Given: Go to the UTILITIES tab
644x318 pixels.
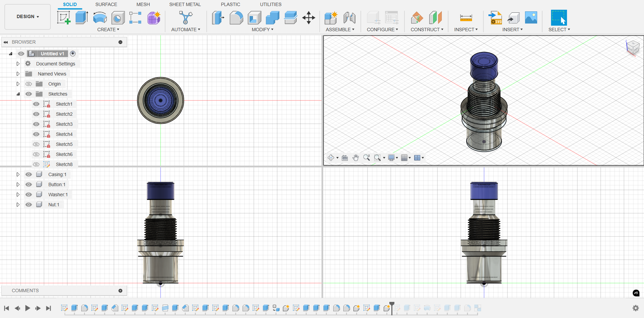Looking at the screenshot, I should point(271,4).
